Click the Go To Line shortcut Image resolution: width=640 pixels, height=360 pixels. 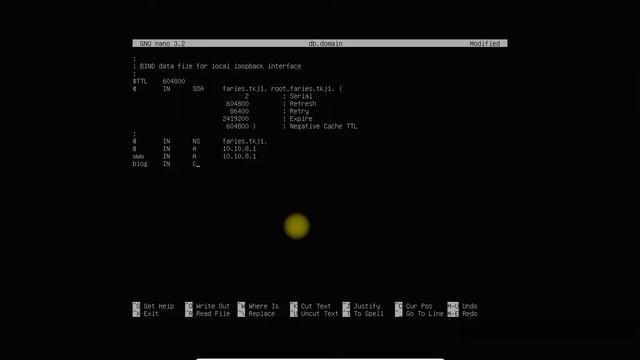point(420,313)
